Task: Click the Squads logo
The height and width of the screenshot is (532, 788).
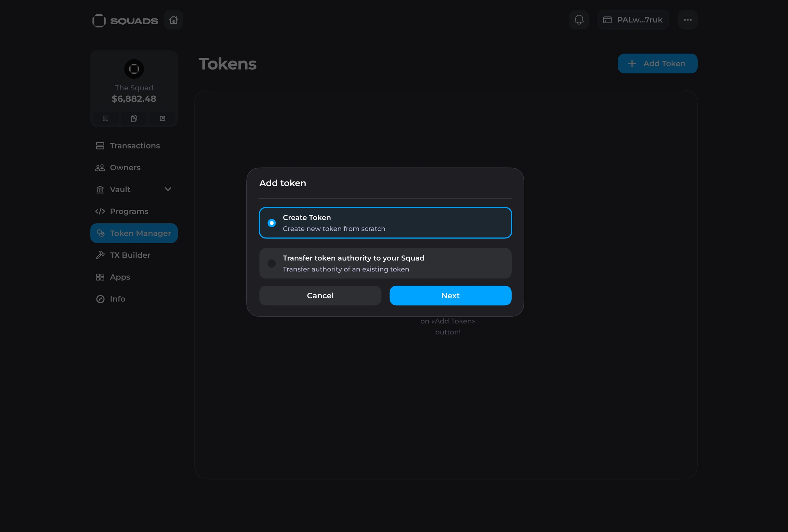Action: click(x=125, y=21)
